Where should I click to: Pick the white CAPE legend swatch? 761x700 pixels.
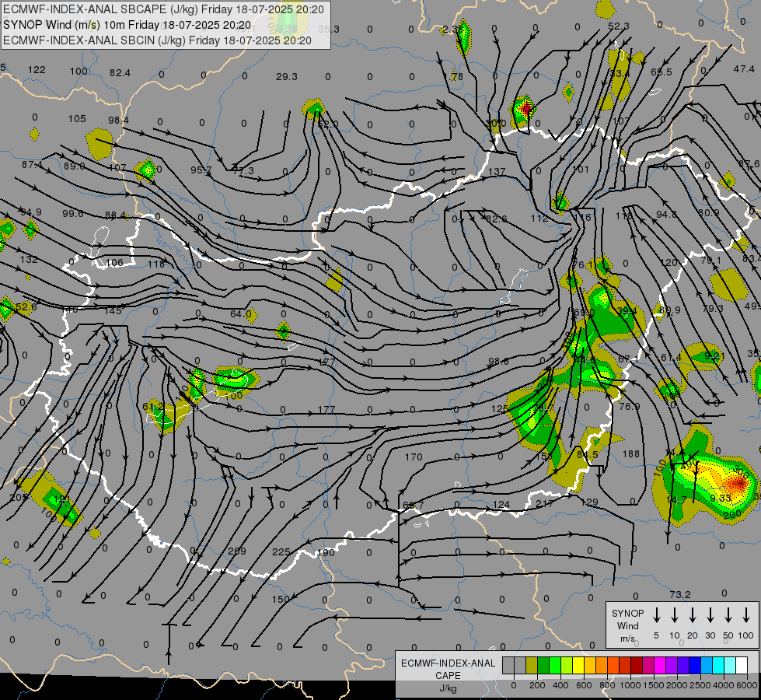point(742,666)
